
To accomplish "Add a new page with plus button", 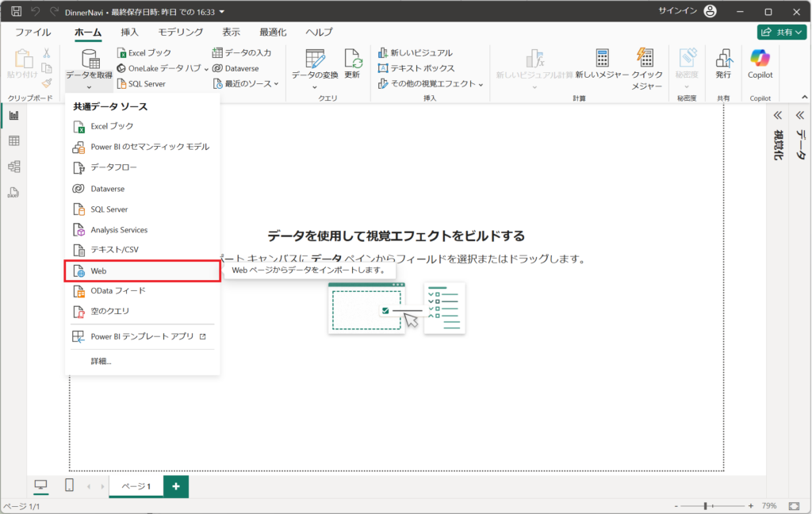I will (x=176, y=486).
